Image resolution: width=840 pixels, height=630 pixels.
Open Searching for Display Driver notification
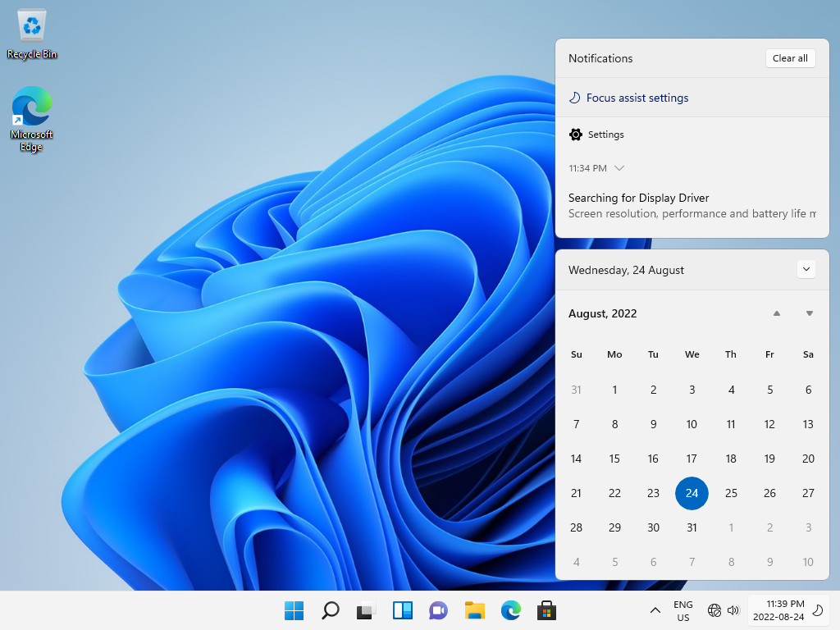point(692,206)
